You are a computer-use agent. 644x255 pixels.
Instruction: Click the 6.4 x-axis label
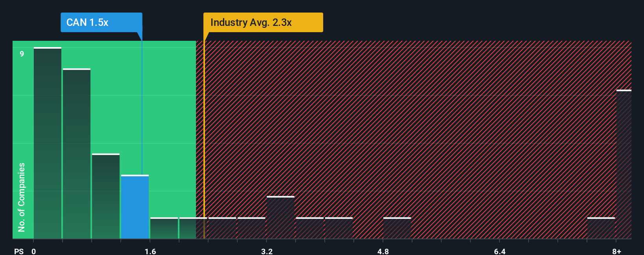(x=500, y=251)
